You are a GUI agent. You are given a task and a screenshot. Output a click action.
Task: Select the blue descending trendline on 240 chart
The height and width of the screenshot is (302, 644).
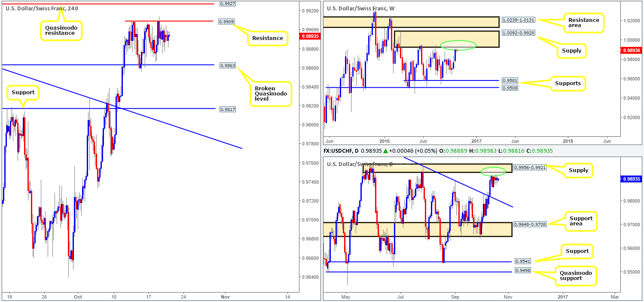[x=121, y=109]
